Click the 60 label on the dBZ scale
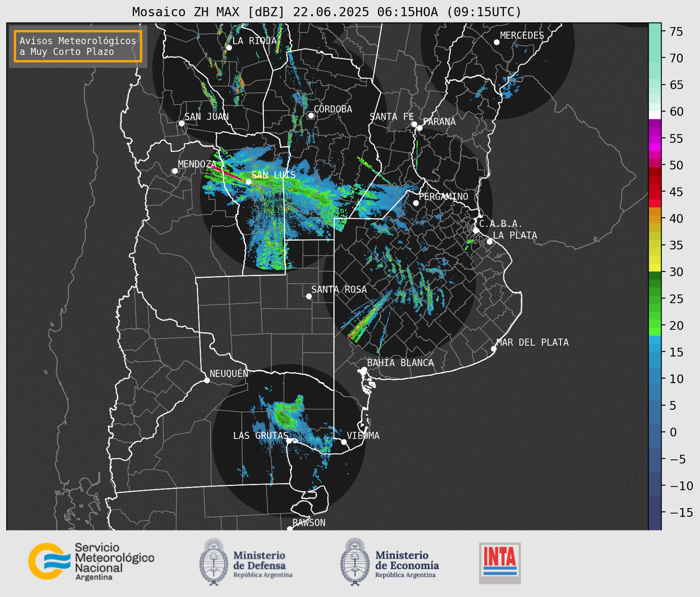The width and height of the screenshot is (700, 597). click(x=676, y=112)
